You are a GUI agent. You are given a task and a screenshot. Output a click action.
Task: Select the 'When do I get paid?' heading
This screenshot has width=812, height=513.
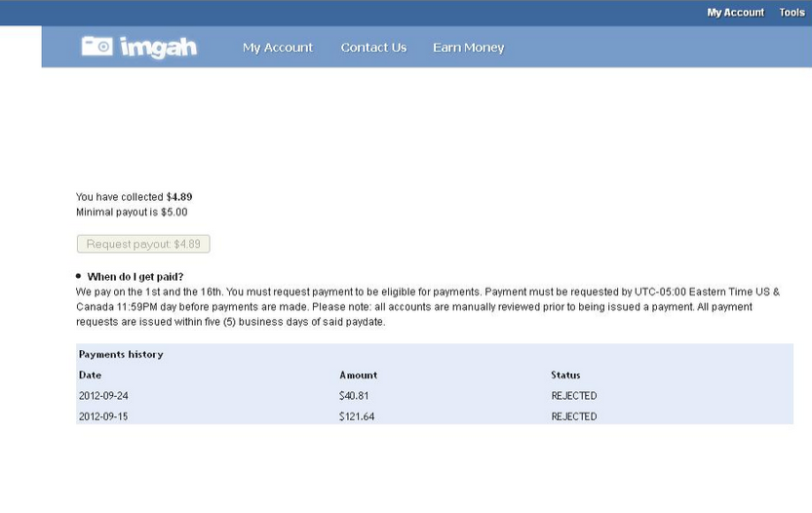pos(135,277)
